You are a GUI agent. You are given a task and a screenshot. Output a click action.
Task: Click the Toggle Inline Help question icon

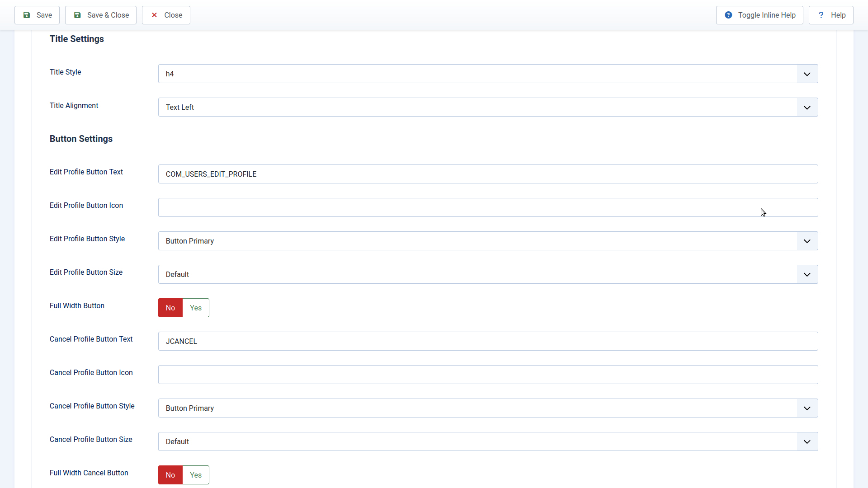coord(728,15)
